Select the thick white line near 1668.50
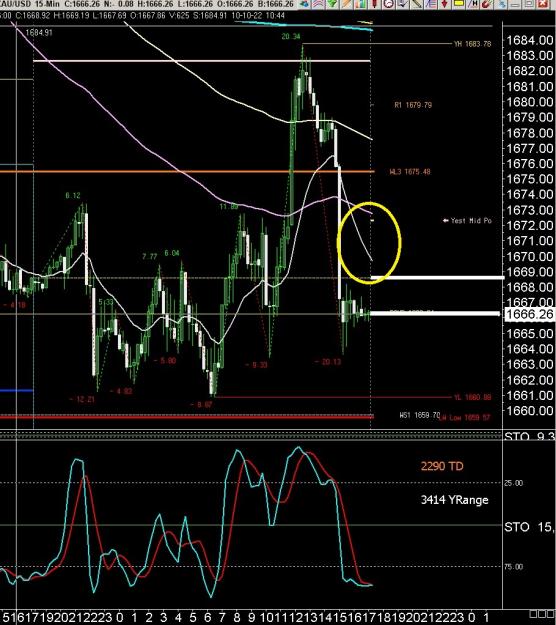This screenshot has width=556, height=625. pos(437,277)
